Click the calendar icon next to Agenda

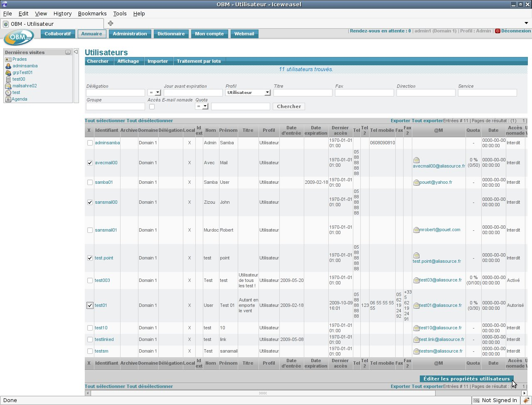[8, 99]
